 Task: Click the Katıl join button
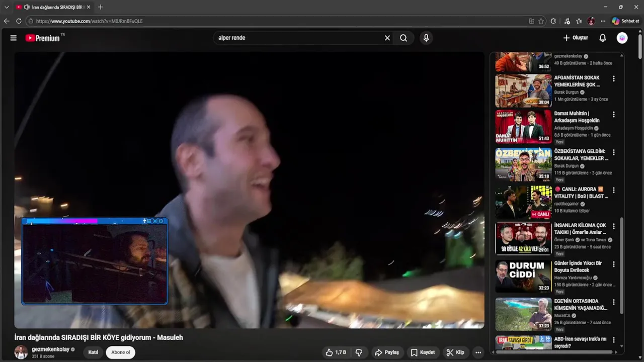coord(93,352)
